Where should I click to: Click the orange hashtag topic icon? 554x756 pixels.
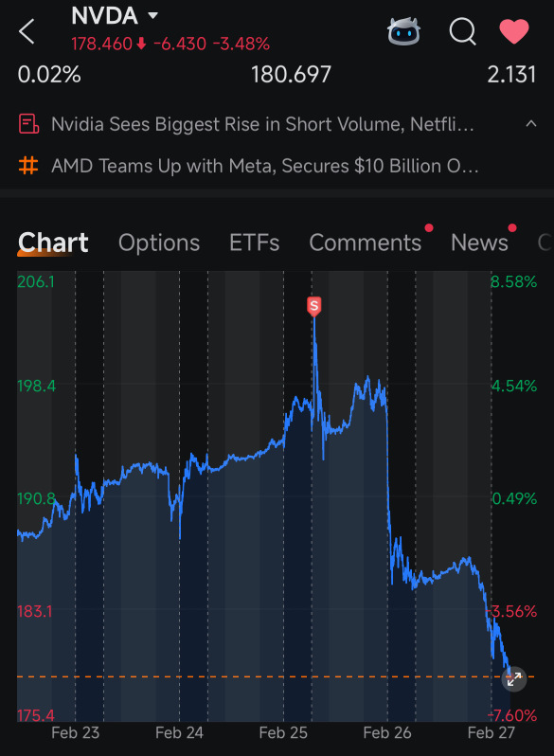(28, 166)
